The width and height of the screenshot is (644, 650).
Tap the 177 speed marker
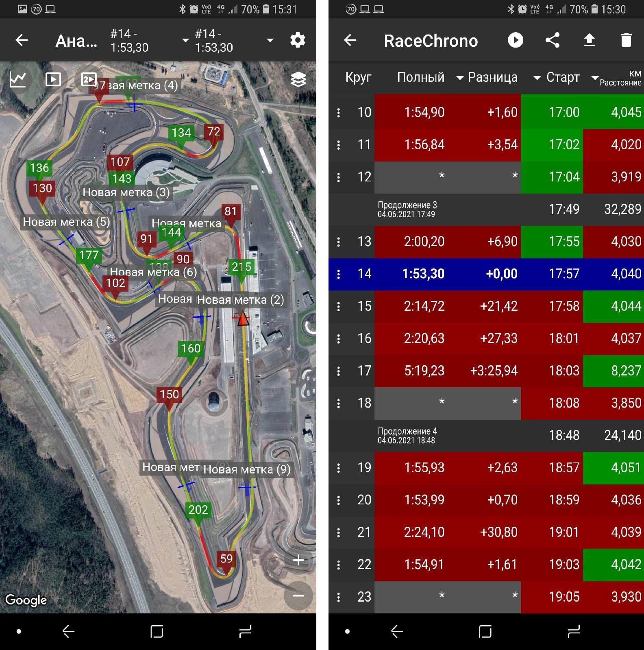tap(89, 255)
